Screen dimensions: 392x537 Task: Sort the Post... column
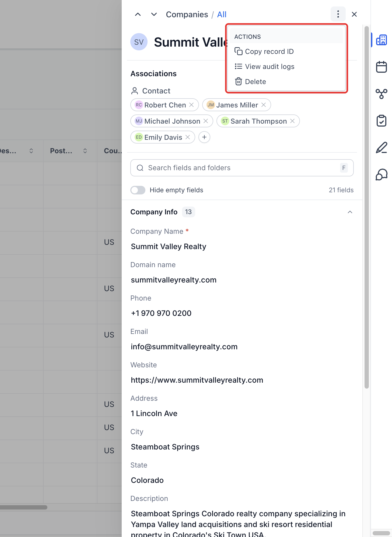(x=85, y=151)
